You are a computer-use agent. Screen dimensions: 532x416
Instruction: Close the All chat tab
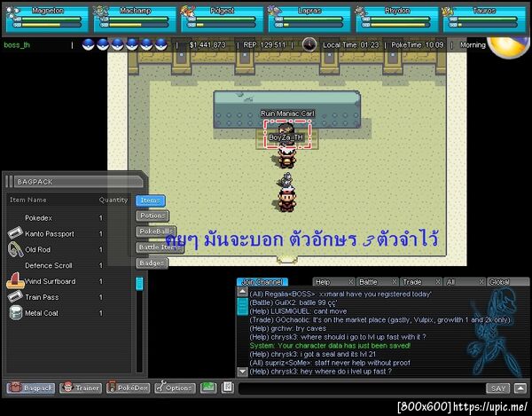tap(481, 282)
